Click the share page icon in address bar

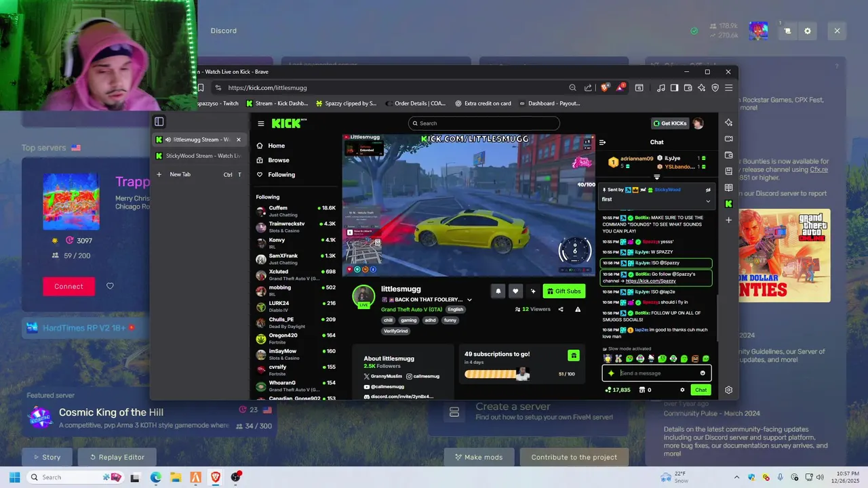588,87
